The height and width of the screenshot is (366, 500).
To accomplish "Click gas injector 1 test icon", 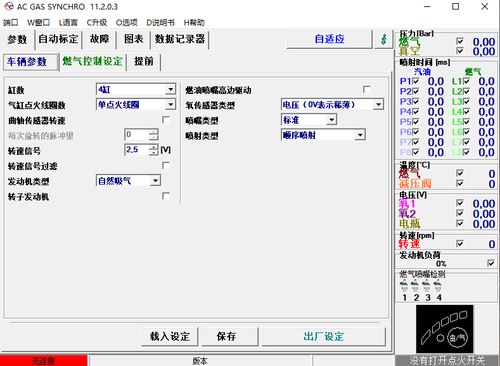I will point(404,286).
